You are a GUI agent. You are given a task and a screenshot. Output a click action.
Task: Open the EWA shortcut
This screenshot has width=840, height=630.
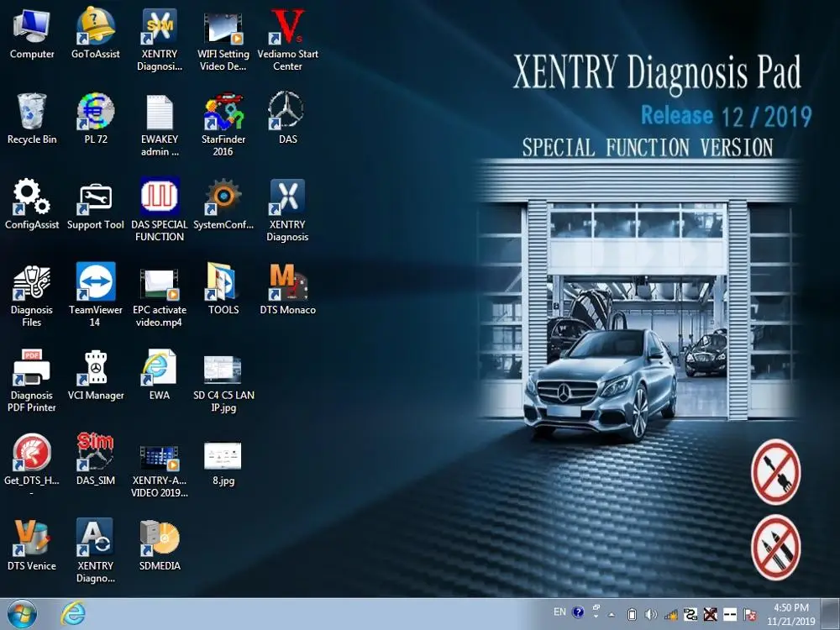pos(160,369)
